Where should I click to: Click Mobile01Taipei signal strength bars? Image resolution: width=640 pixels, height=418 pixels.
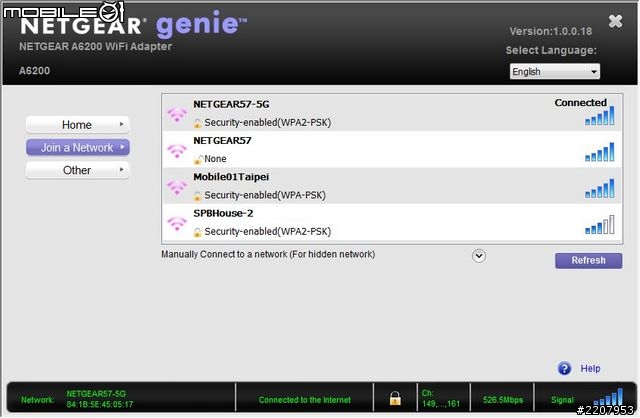click(600, 188)
